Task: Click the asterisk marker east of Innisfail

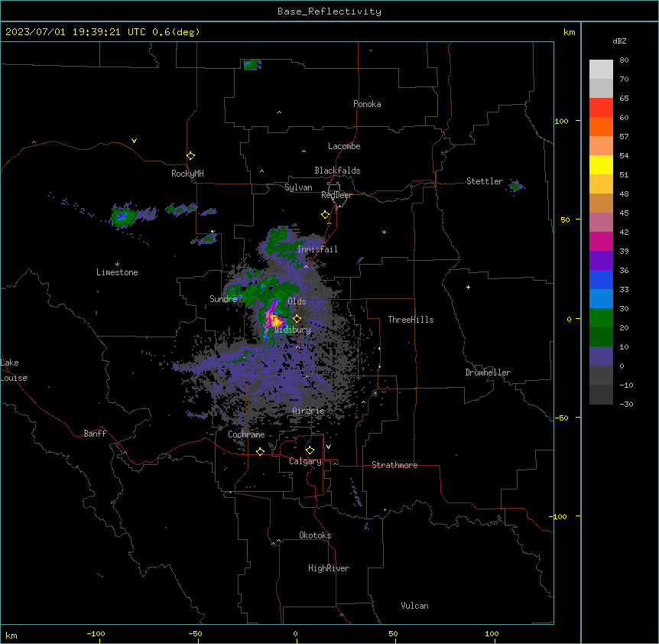Action: 384,232
